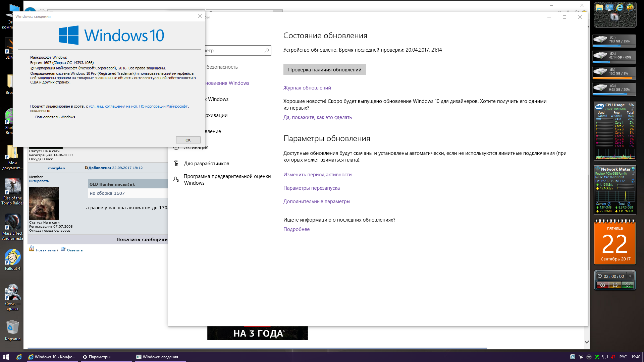Open the Для разработчиков settings section
Screen dimensions: 644x362
[206, 164]
